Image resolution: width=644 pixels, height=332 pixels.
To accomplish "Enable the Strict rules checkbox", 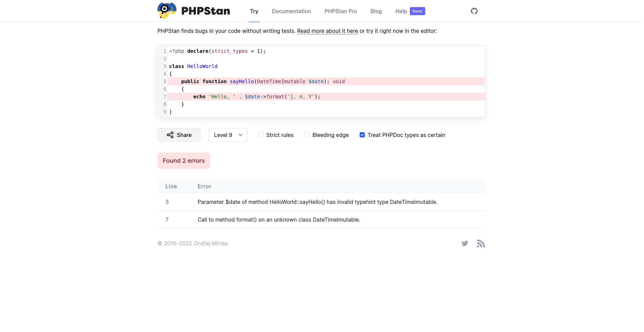I will (261, 135).
